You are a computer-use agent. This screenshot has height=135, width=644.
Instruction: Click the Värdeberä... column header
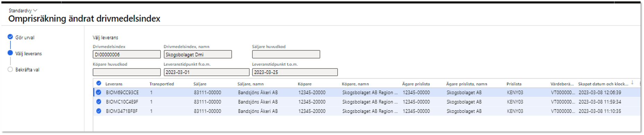562,84
